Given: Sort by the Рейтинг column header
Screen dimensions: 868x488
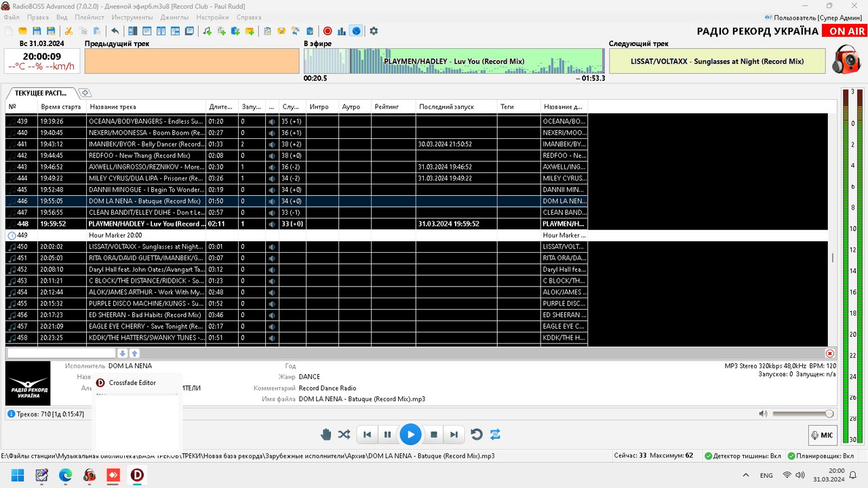Looking at the screenshot, I should click(394, 106).
